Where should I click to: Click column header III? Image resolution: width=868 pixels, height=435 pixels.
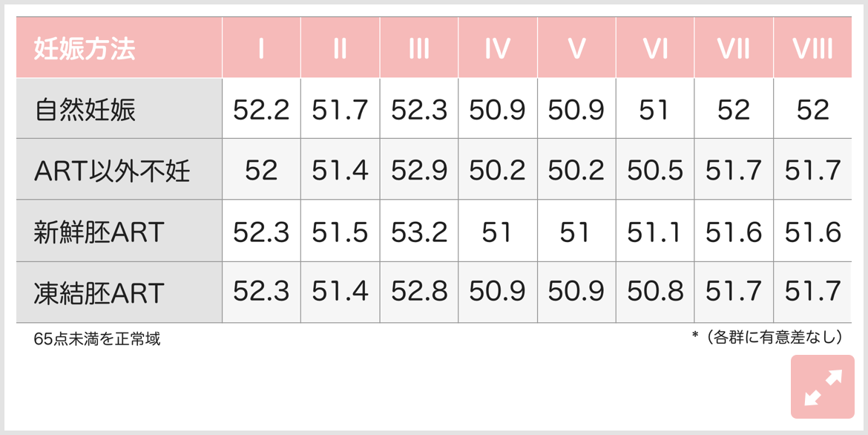419,49
